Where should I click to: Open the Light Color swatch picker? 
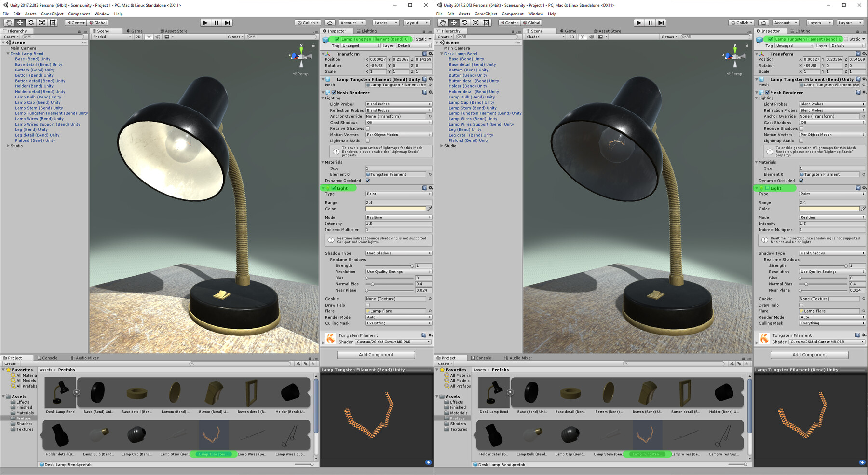(x=395, y=209)
